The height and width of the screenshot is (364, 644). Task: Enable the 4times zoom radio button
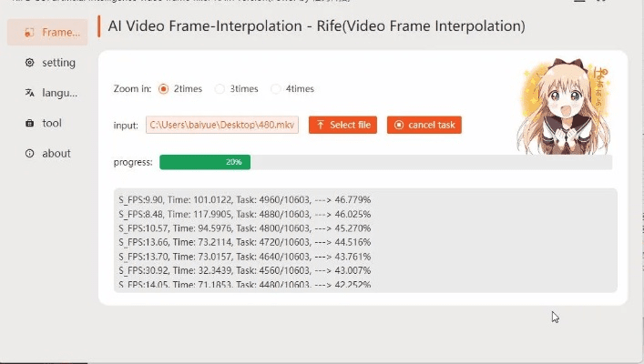[276, 89]
